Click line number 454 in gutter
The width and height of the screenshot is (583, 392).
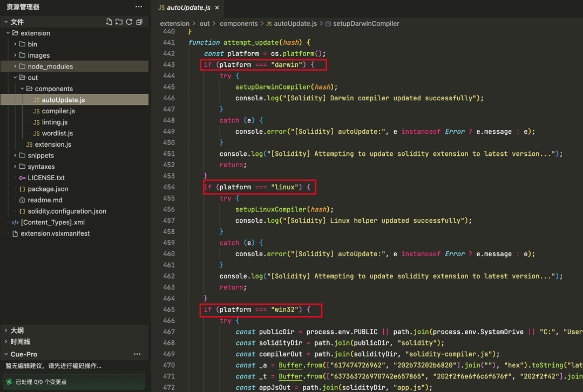point(169,187)
